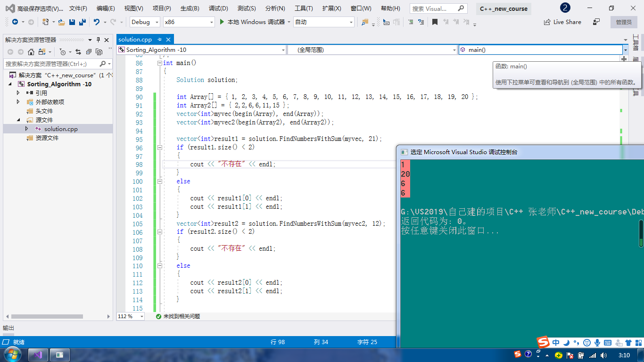Screen dimensions: 644x362
Task: Click the taskbar clock showing 3:10
Action: 624,355
